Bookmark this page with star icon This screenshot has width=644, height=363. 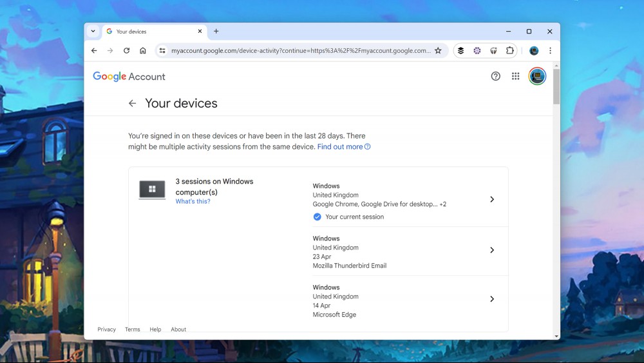point(438,50)
